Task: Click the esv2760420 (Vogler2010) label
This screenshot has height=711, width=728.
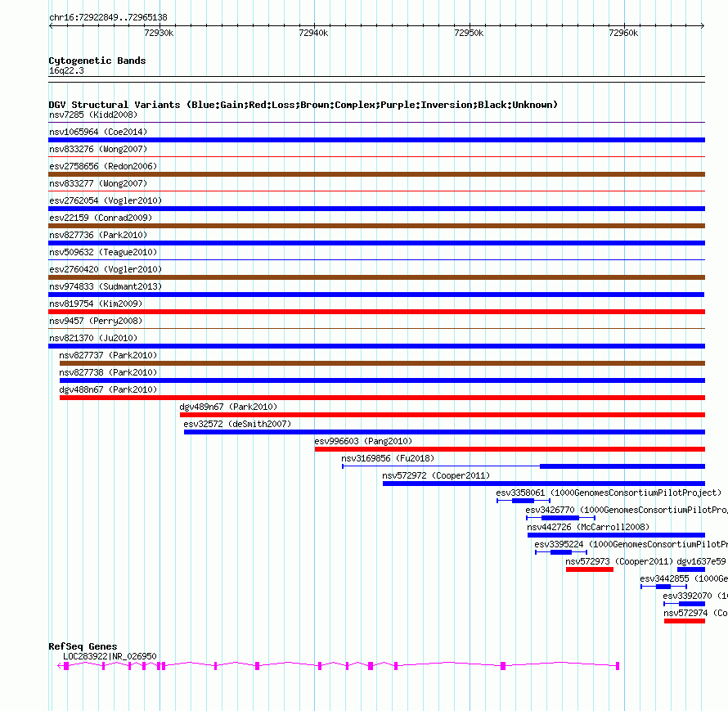Action: pyautogui.click(x=106, y=269)
